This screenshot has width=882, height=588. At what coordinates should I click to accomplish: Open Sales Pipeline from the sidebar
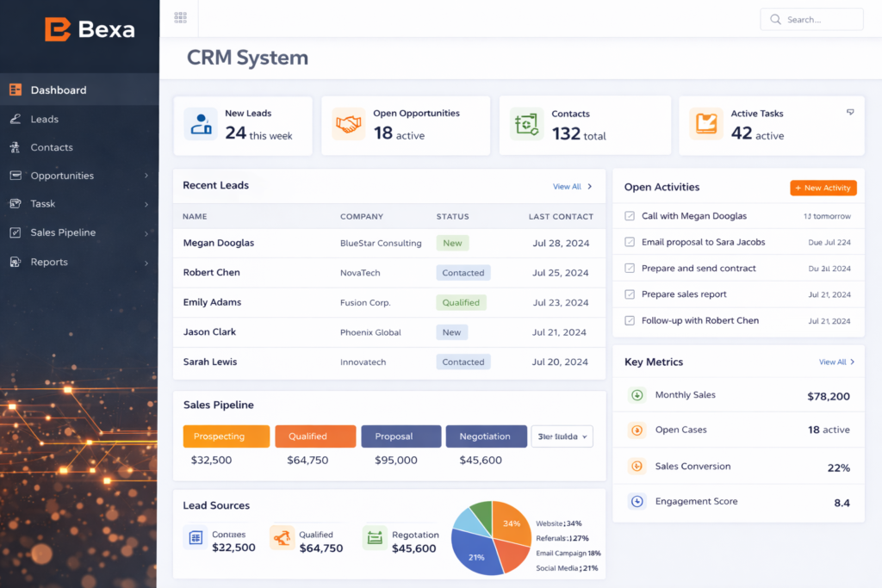click(x=63, y=232)
